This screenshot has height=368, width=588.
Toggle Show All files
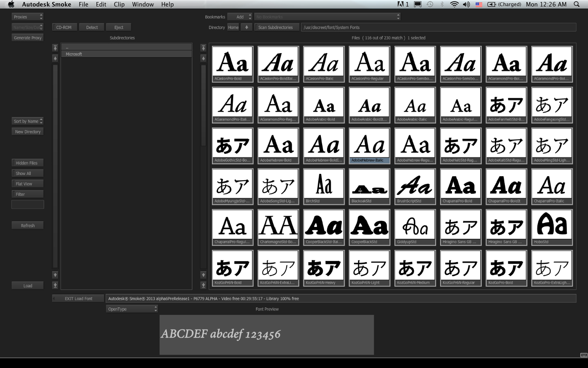27,173
